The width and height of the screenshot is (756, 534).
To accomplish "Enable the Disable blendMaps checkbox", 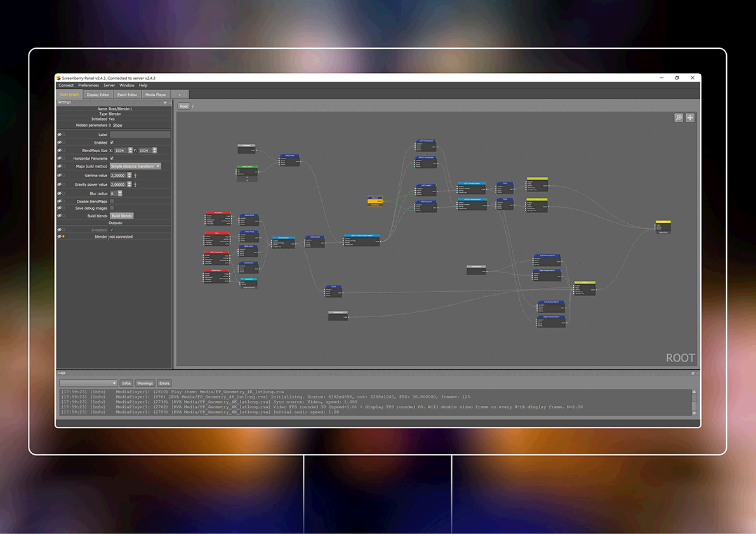I will pyautogui.click(x=112, y=201).
